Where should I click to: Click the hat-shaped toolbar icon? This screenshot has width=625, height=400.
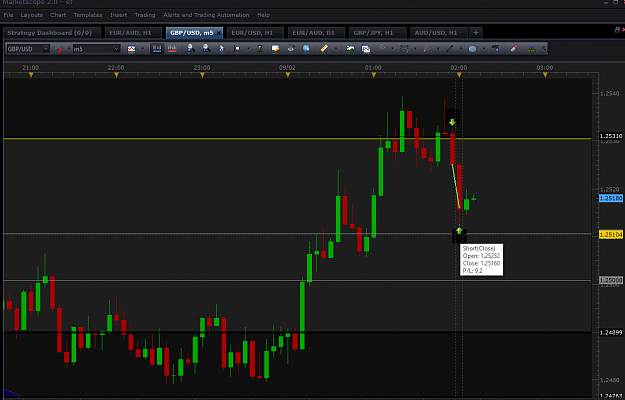click(x=291, y=49)
